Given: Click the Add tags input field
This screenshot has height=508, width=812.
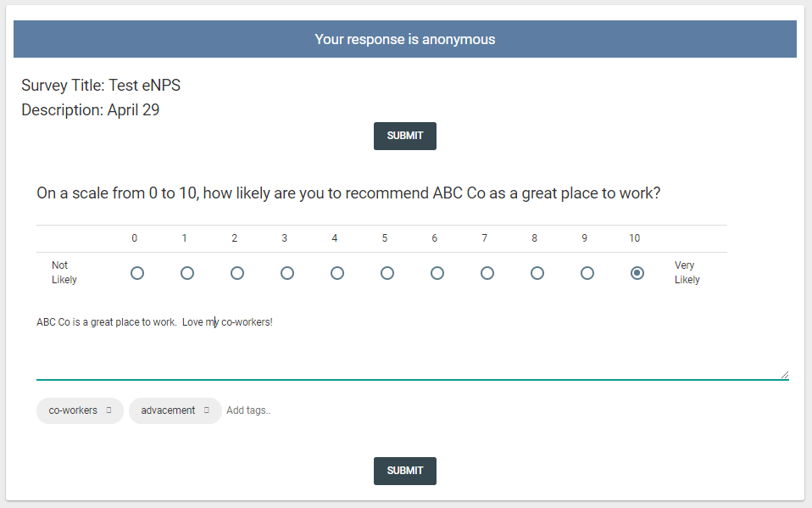Looking at the screenshot, I should coord(248,410).
